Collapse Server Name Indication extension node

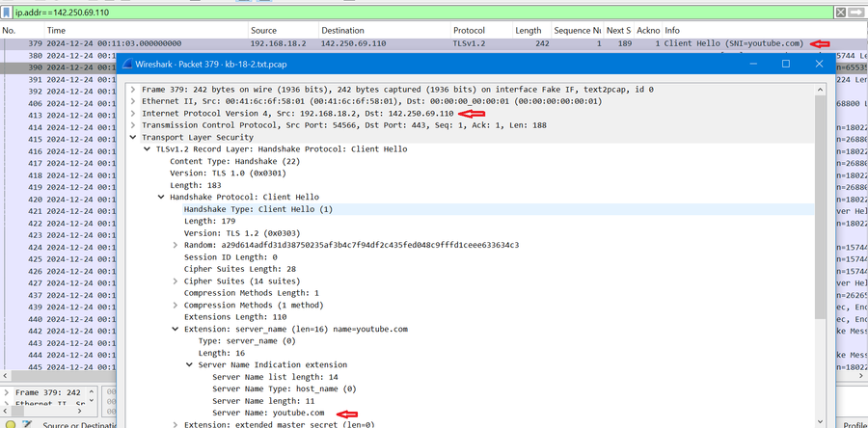point(189,365)
